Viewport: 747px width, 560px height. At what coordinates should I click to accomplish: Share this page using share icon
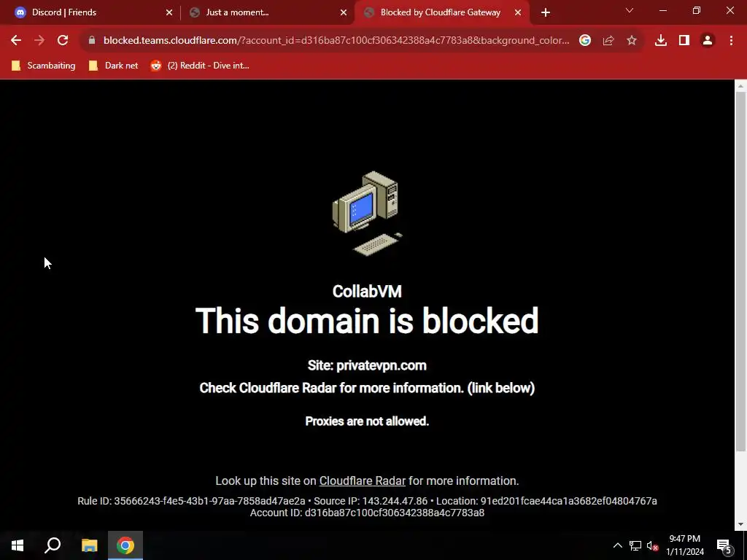tap(608, 41)
